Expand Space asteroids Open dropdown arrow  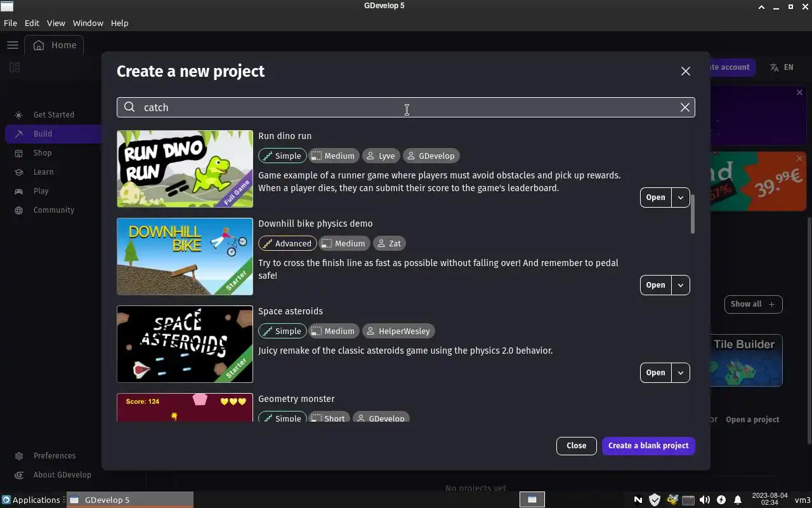click(681, 373)
